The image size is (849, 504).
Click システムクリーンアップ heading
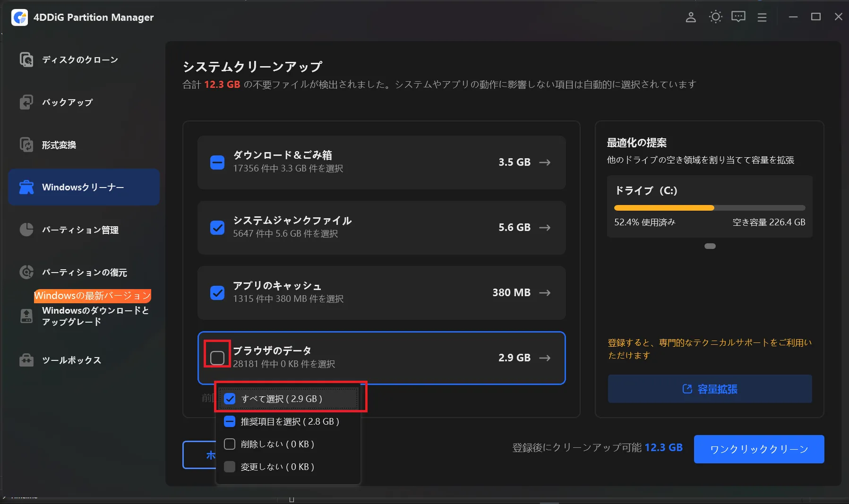[253, 67]
